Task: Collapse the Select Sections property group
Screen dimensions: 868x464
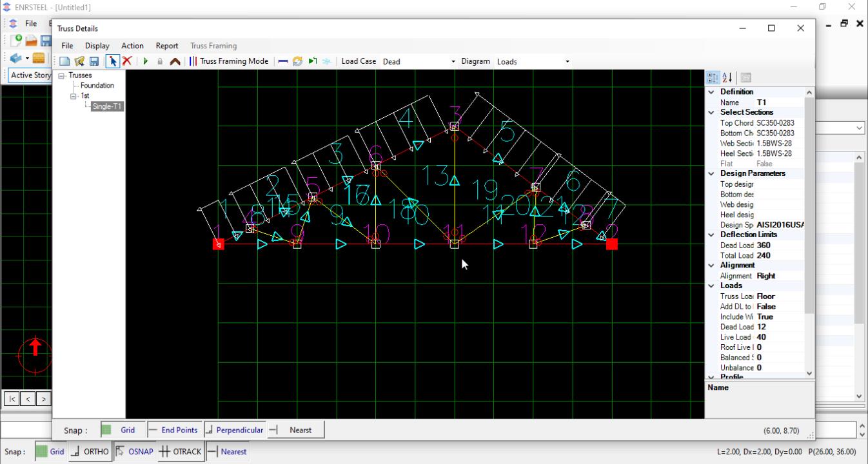Action: 711,112
